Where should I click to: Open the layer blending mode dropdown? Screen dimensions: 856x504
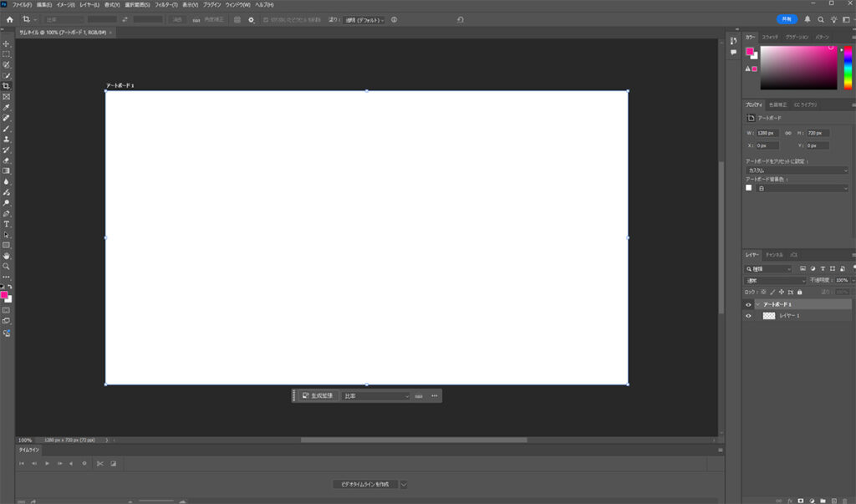coord(776,280)
